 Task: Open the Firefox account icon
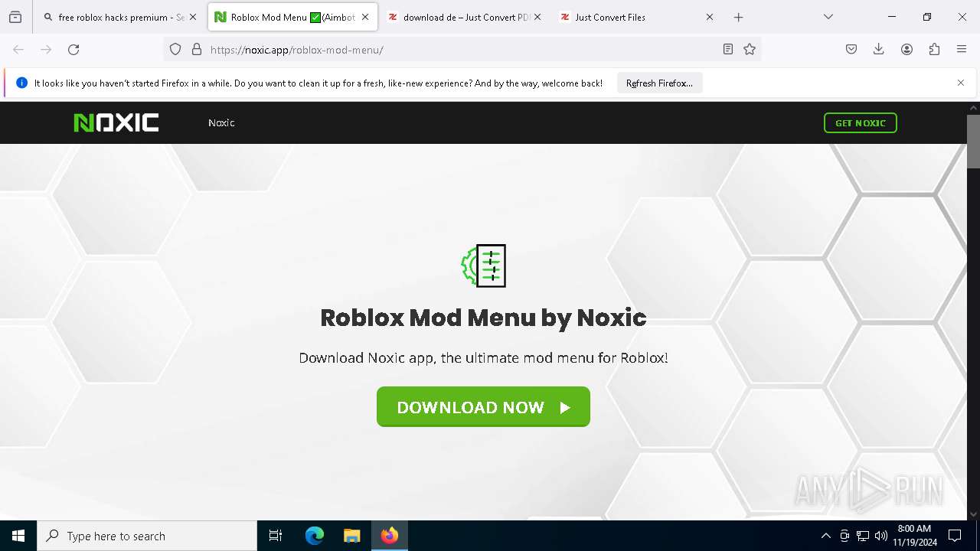click(906, 50)
